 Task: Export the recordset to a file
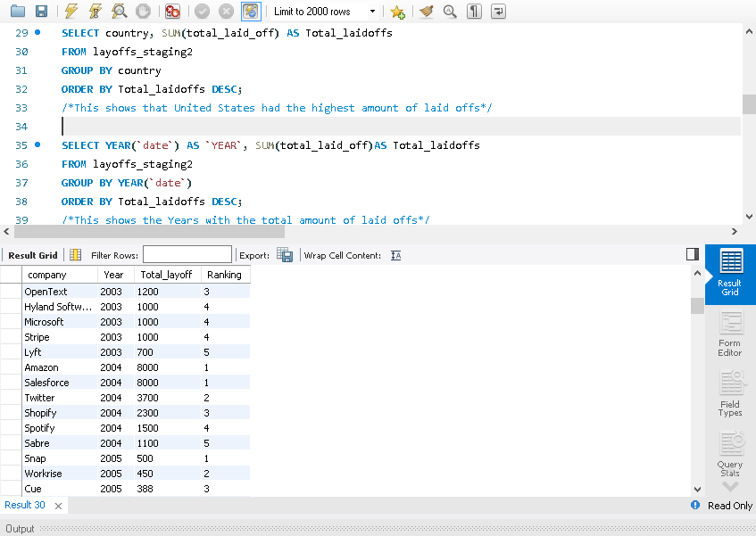tap(284, 255)
